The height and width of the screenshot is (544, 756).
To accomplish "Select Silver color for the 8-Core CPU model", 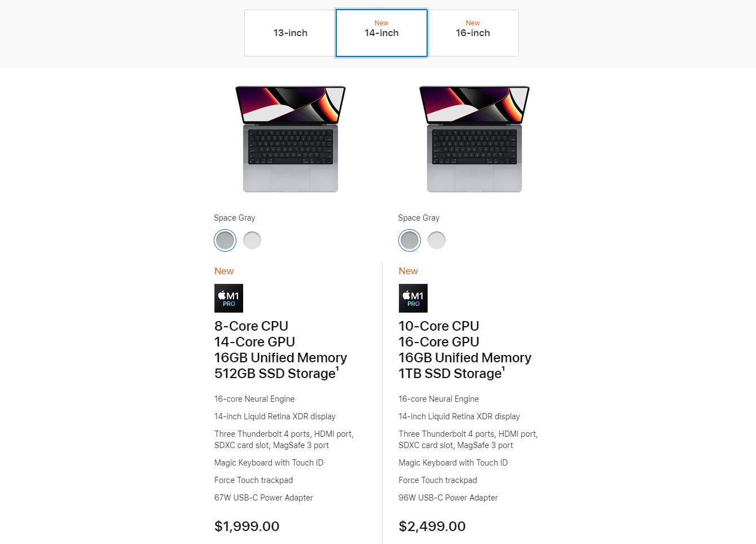I will [252, 240].
